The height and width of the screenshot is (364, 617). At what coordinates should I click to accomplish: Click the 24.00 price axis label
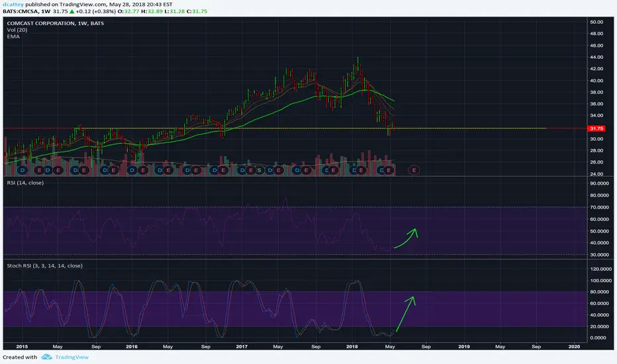point(596,174)
